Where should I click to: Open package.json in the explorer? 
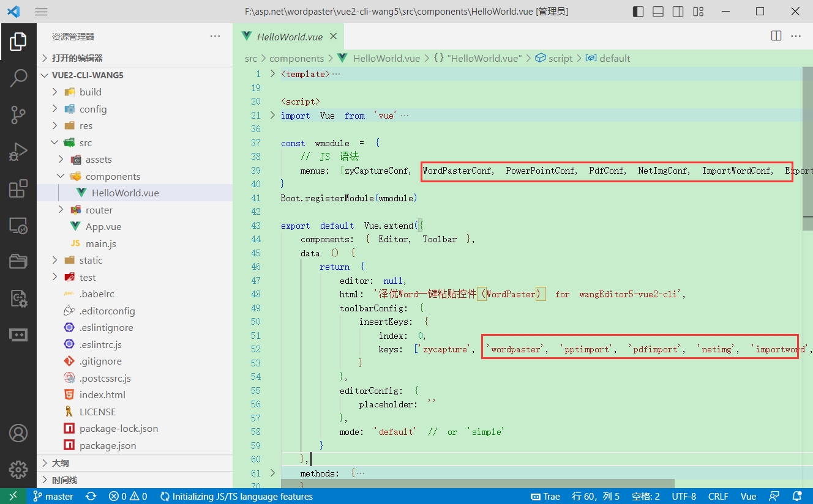pos(108,445)
